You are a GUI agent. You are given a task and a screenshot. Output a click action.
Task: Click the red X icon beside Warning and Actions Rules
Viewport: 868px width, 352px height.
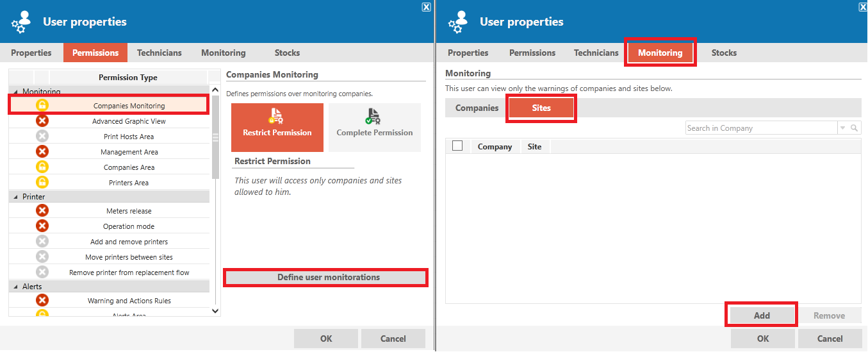tap(42, 300)
